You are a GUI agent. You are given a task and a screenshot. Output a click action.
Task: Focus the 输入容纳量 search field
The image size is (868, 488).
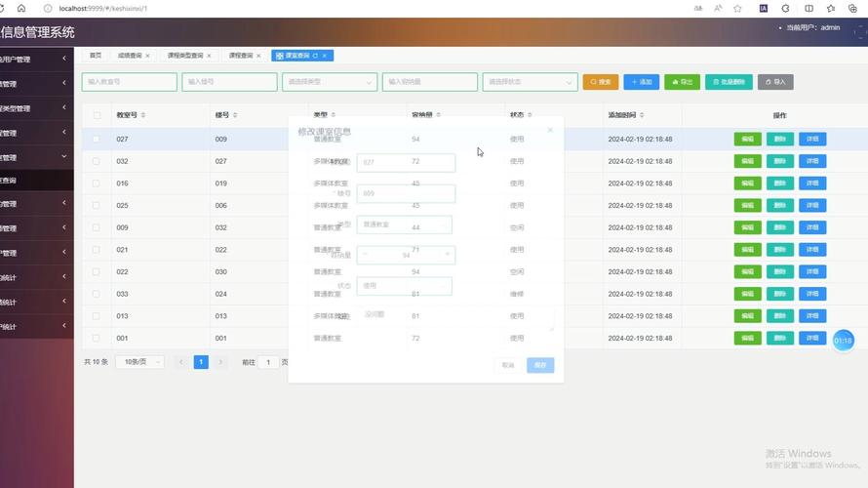pyautogui.click(x=429, y=82)
